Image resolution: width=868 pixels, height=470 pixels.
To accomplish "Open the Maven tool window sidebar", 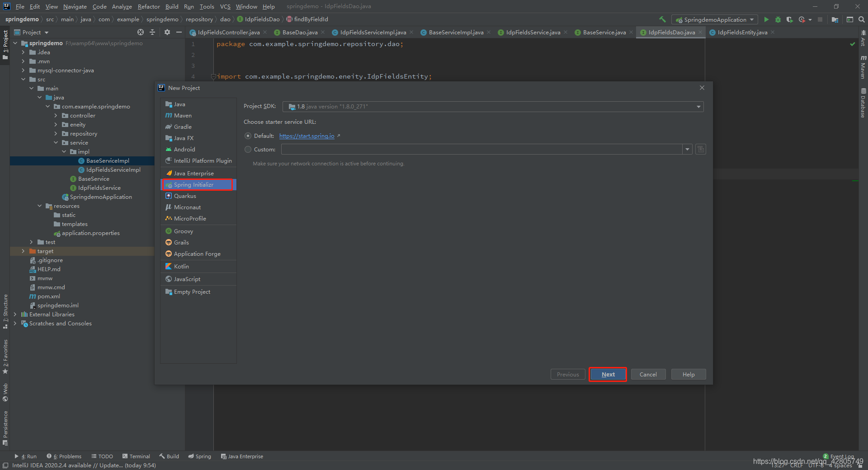I will click(863, 67).
